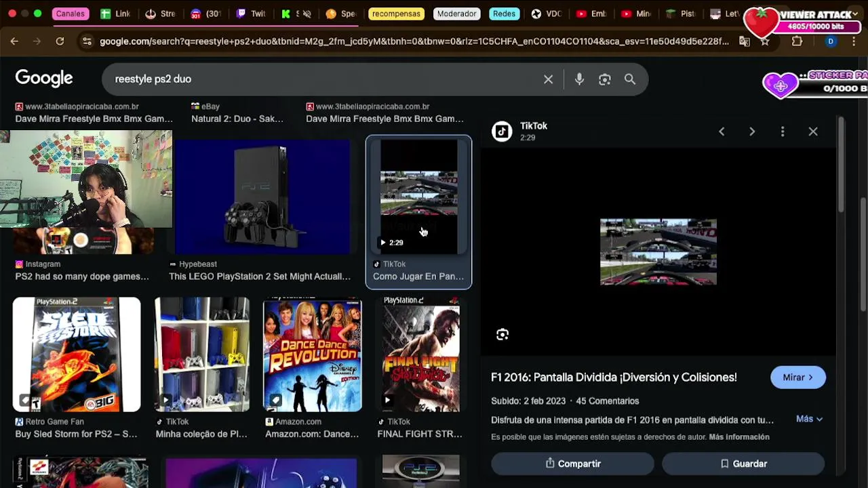The height and width of the screenshot is (488, 868).
Task: Expand the description with Más
Action: 809,419
